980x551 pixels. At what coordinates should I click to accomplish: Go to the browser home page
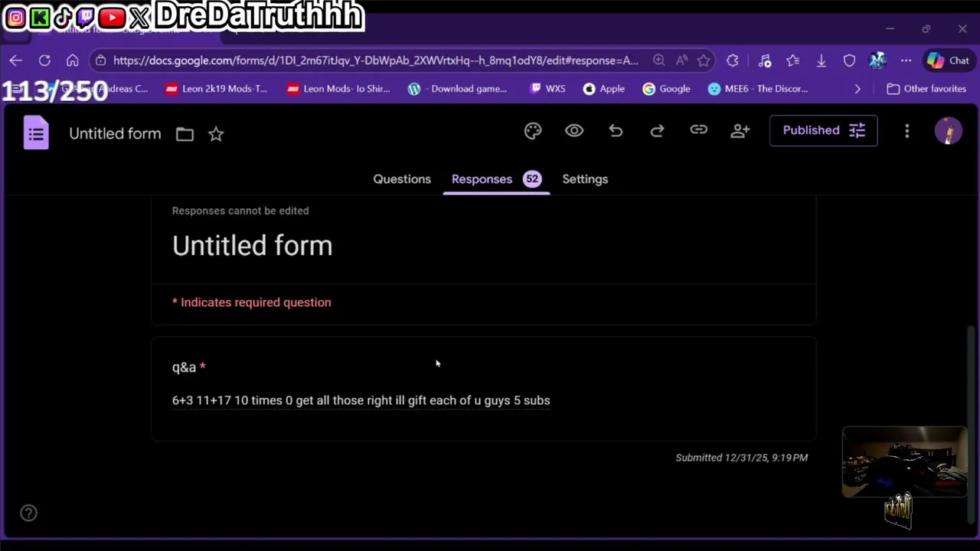tap(72, 60)
